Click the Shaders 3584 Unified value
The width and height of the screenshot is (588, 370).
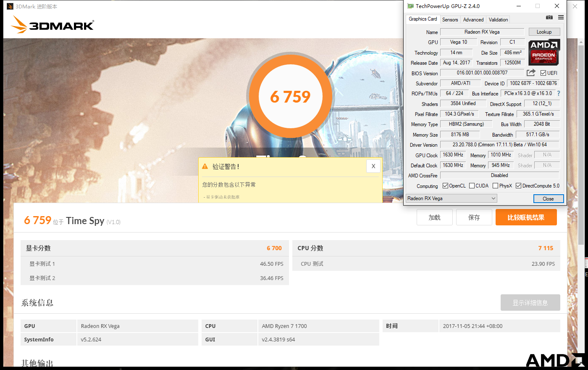point(463,103)
